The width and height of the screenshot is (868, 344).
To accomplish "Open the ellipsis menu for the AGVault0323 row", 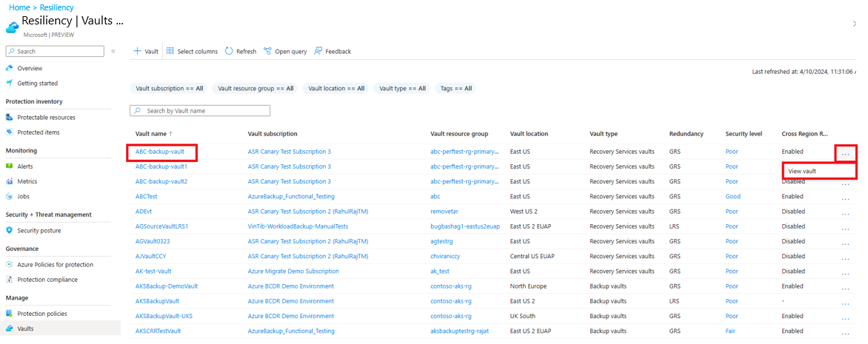I will coord(845,243).
